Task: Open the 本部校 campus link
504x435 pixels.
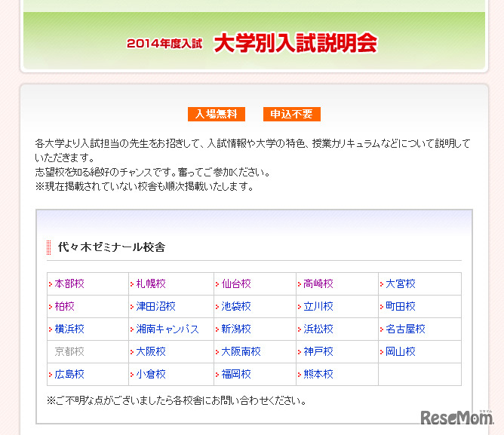Action: [69, 283]
